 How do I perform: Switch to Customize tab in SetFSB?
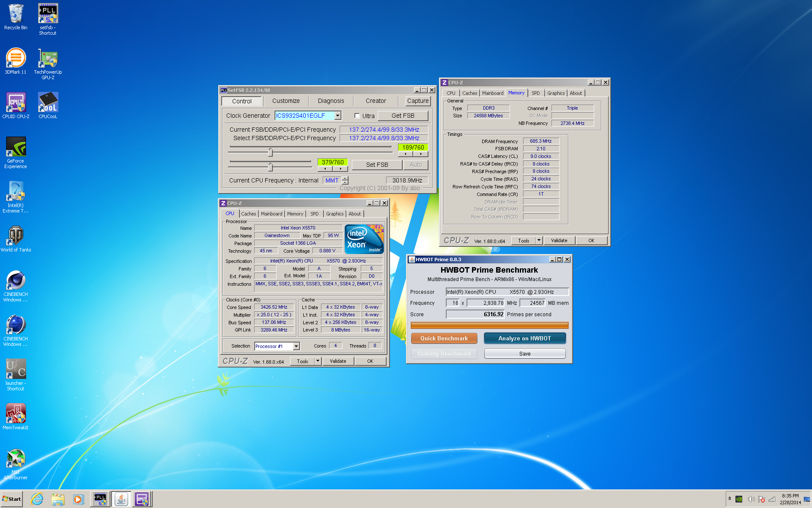[x=286, y=101]
